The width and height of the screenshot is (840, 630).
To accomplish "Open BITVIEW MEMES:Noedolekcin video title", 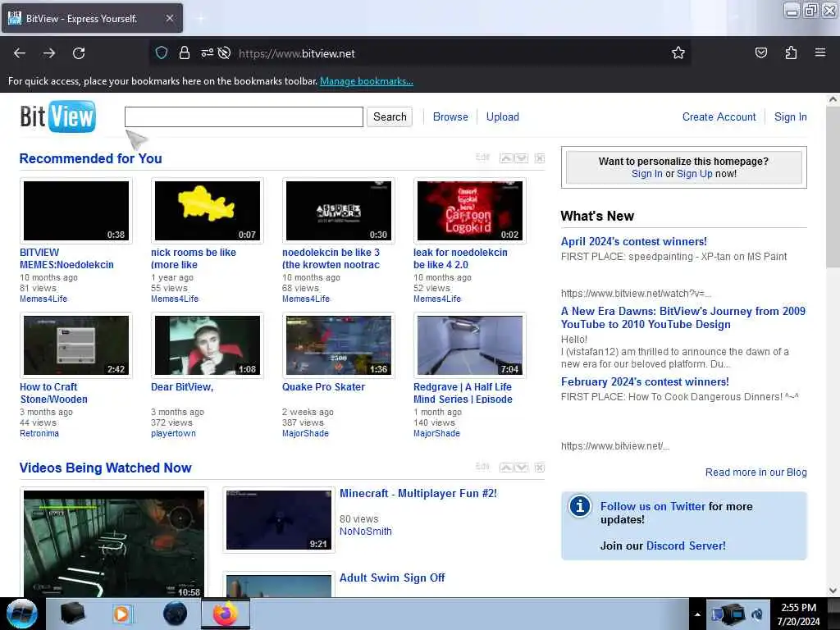I will tap(66, 258).
